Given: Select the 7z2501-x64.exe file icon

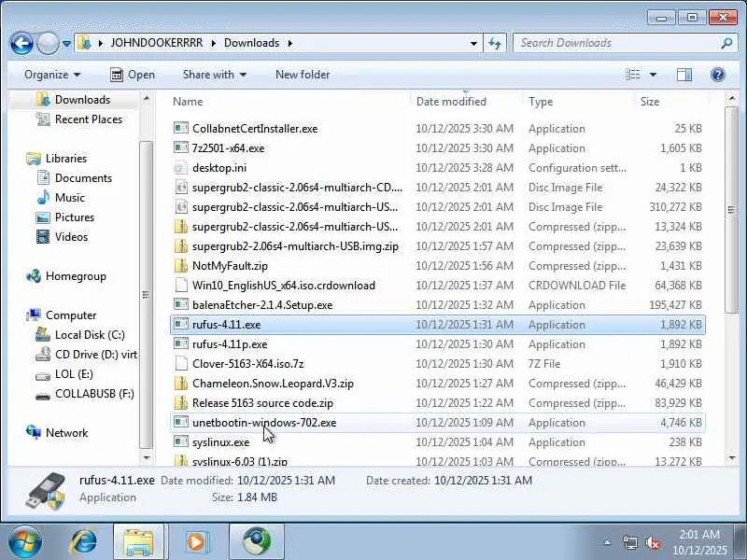Looking at the screenshot, I should coord(181,147).
